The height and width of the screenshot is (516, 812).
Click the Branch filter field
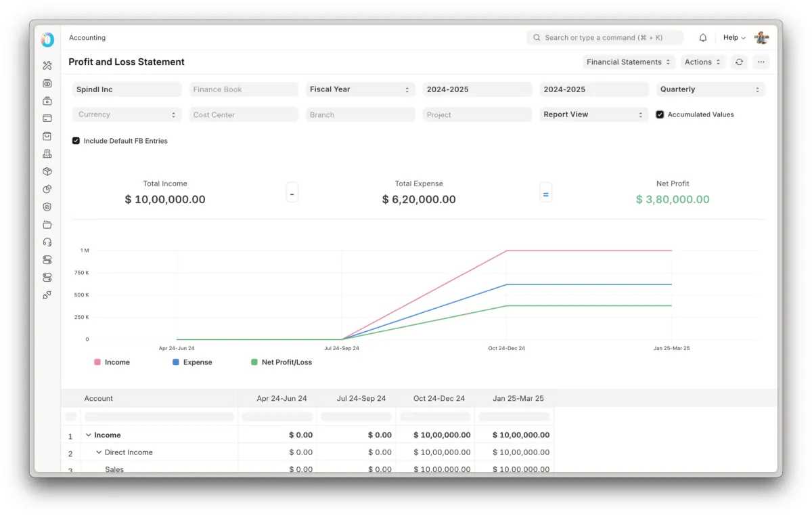click(361, 115)
